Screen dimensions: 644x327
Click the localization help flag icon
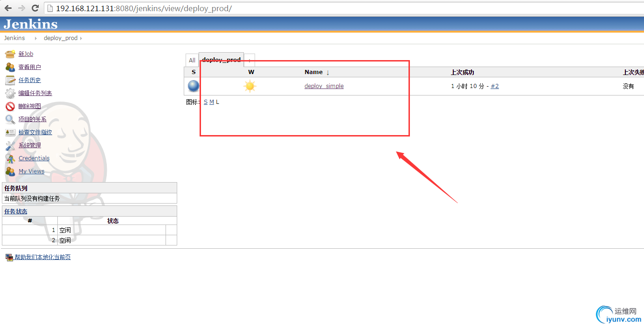[x=9, y=257]
